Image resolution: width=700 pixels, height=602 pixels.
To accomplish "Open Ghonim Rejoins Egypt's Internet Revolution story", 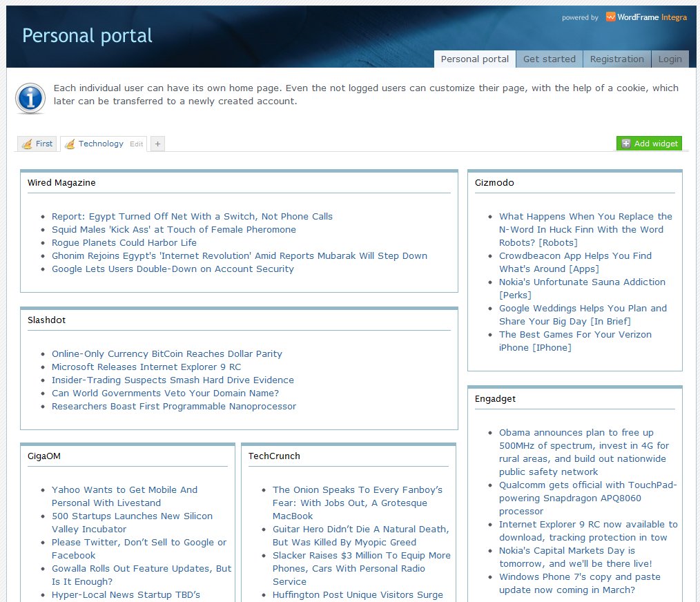I will 240,256.
